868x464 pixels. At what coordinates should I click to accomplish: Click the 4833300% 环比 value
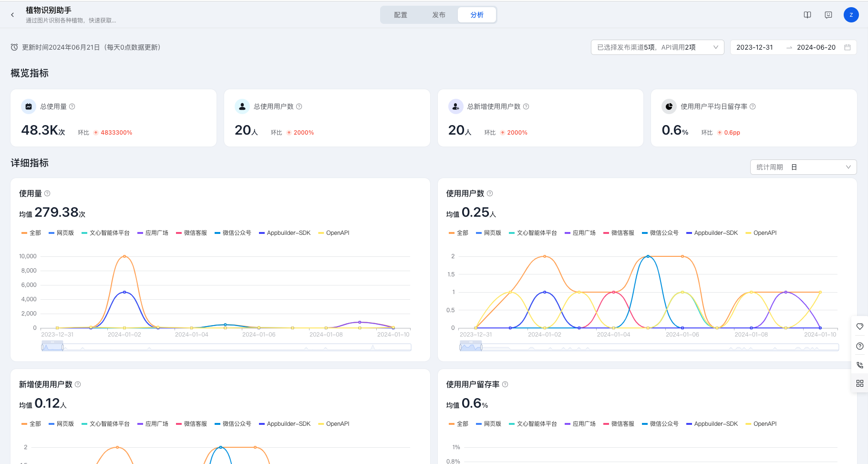coord(116,133)
